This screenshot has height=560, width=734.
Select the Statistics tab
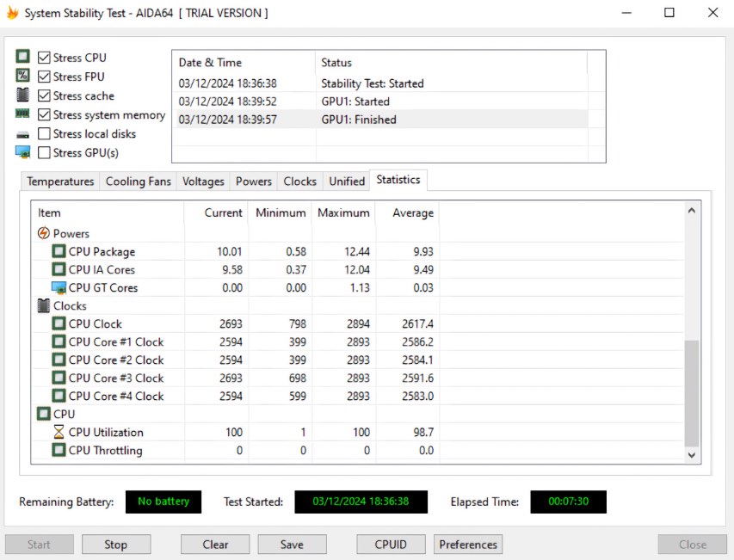(x=398, y=180)
